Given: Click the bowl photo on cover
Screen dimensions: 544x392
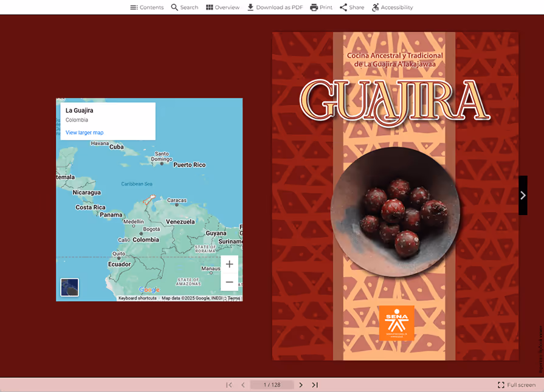Looking at the screenshot, I should click(395, 211).
